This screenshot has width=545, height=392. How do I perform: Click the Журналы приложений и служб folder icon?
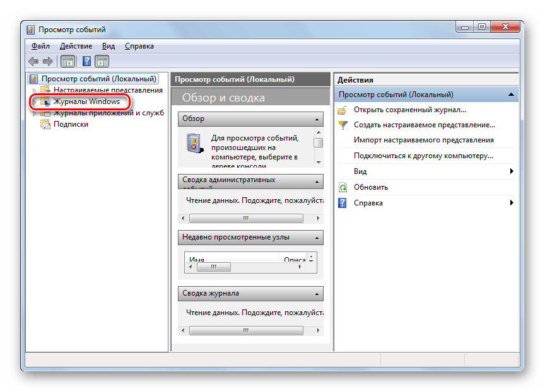(x=45, y=113)
